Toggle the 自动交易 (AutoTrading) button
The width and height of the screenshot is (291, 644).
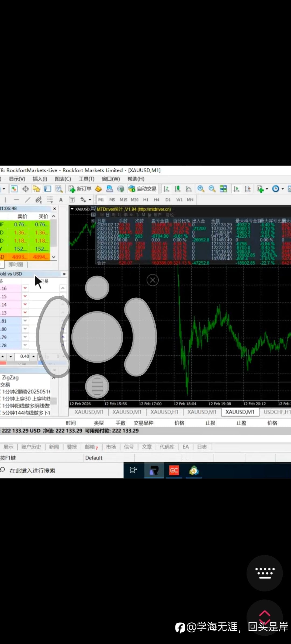pos(143,189)
